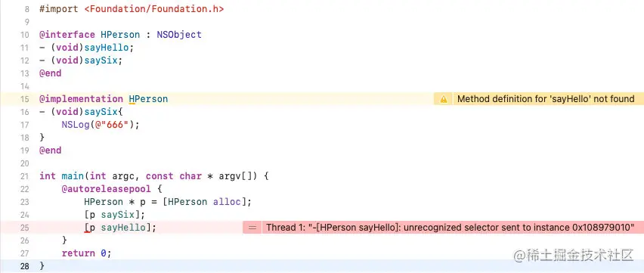
Task: Click the HPerson type before '* p' on line 23
Action: [x=104, y=202]
